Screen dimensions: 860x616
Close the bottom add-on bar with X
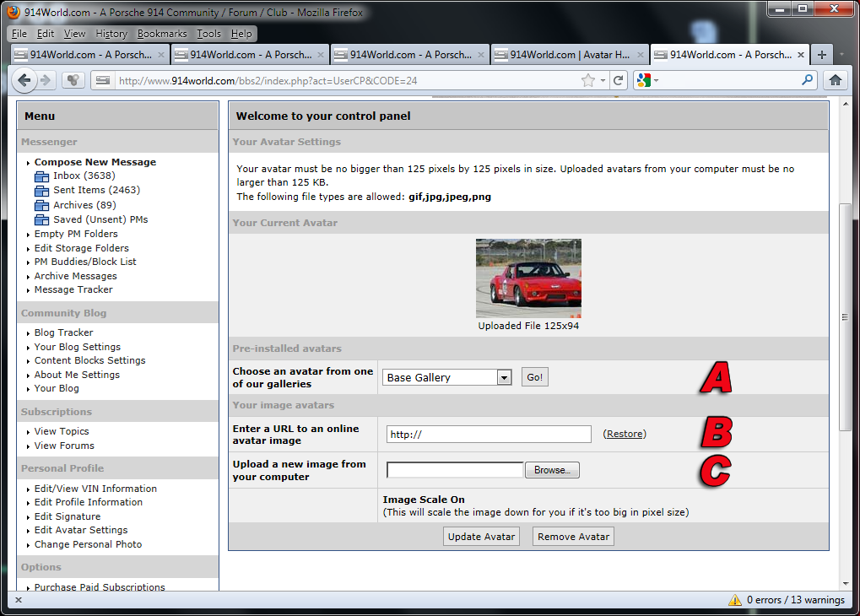[x=19, y=600]
